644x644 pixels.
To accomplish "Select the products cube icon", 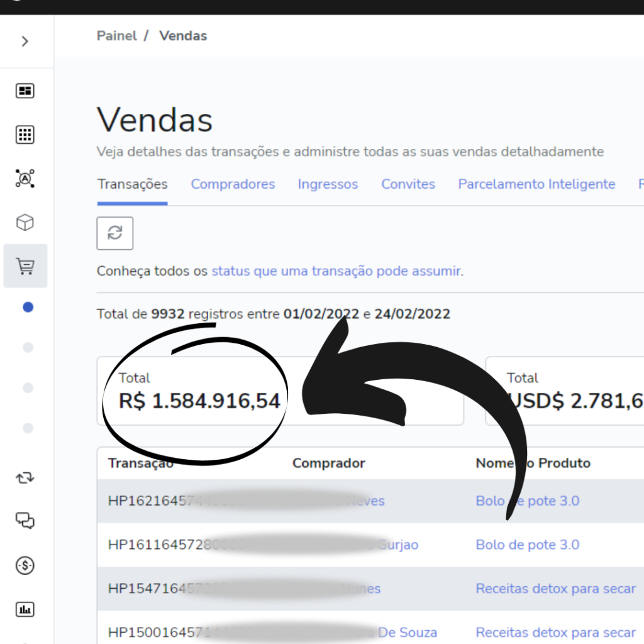I will tap(25, 223).
